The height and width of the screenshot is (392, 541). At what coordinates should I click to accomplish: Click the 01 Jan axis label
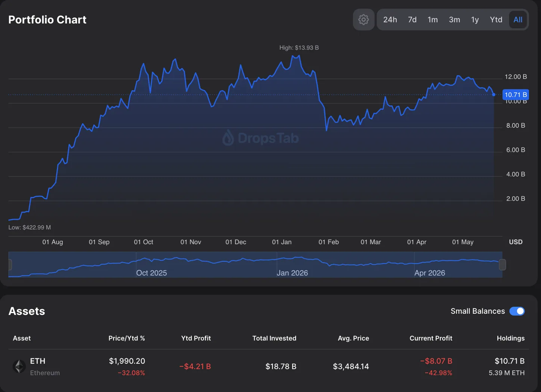coord(282,242)
